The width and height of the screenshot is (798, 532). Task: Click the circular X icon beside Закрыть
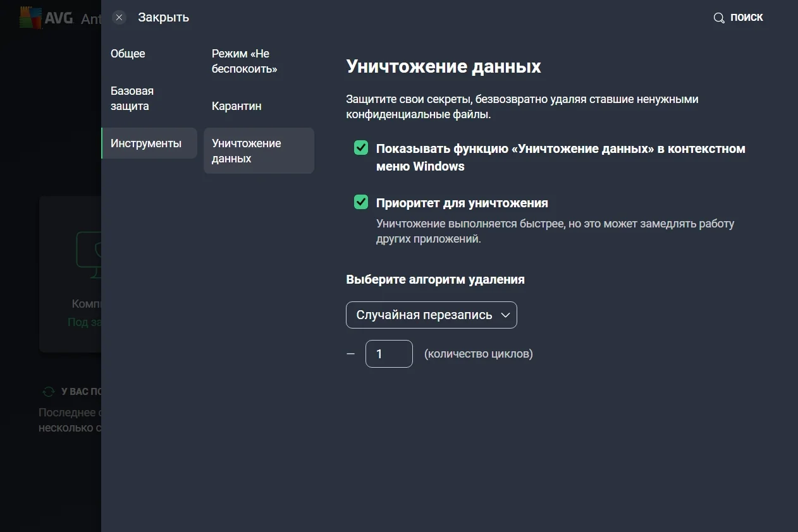click(x=119, y=18)
